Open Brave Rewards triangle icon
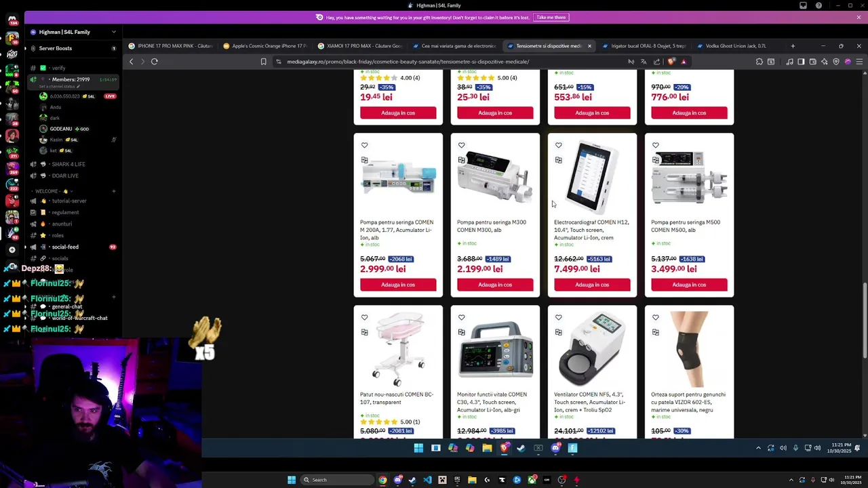868x488 pixels. 684,62
